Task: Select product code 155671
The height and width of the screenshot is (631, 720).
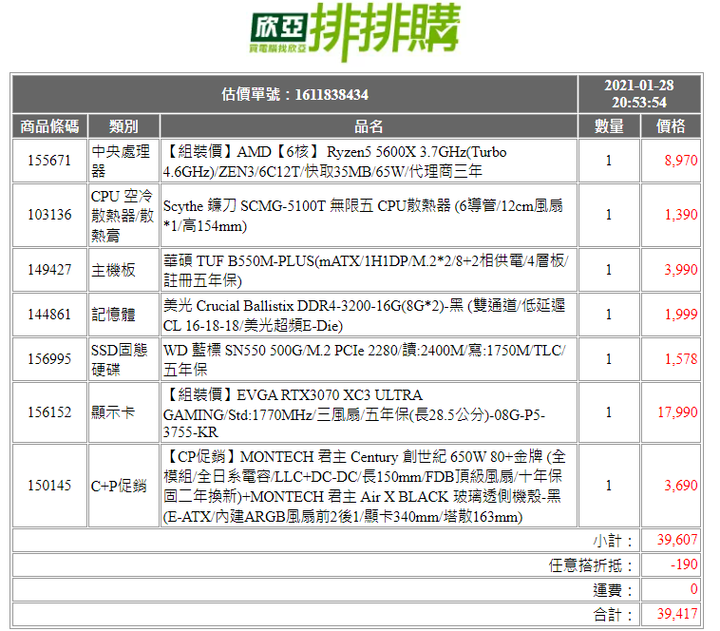Action: click(50, 161)
